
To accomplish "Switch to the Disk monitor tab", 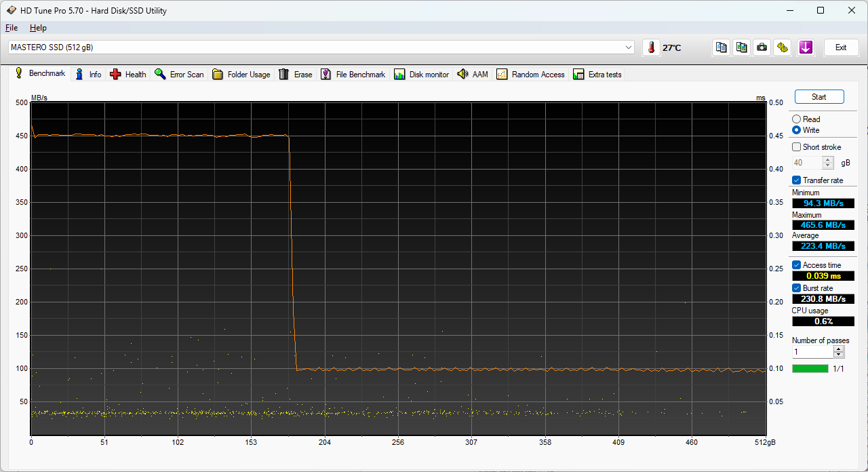I will point(422,75).
